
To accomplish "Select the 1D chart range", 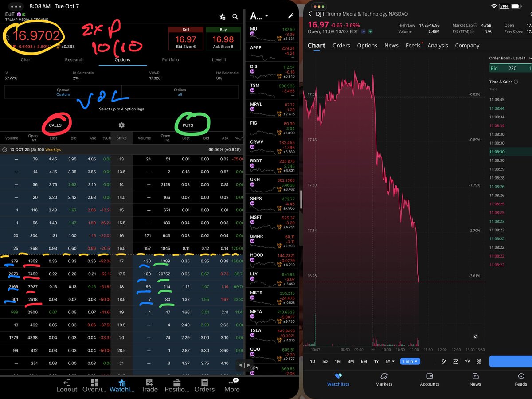I will coord(313,361).
